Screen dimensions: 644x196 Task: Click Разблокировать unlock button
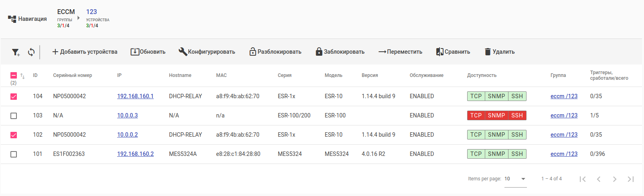coord(275,52)
